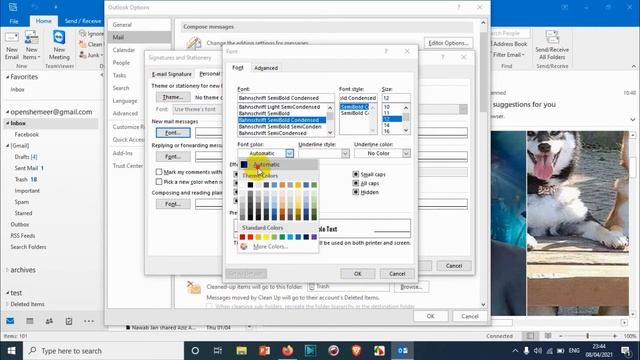Click Font button under New mail messages
This screenshot has width=640, height=360.
click(173, 133)
